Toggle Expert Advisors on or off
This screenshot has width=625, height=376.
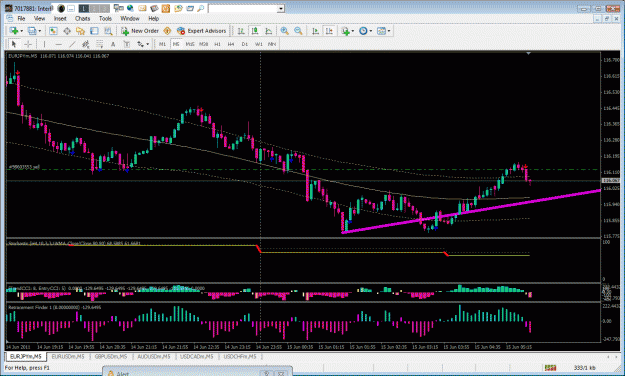coord(201,31)
